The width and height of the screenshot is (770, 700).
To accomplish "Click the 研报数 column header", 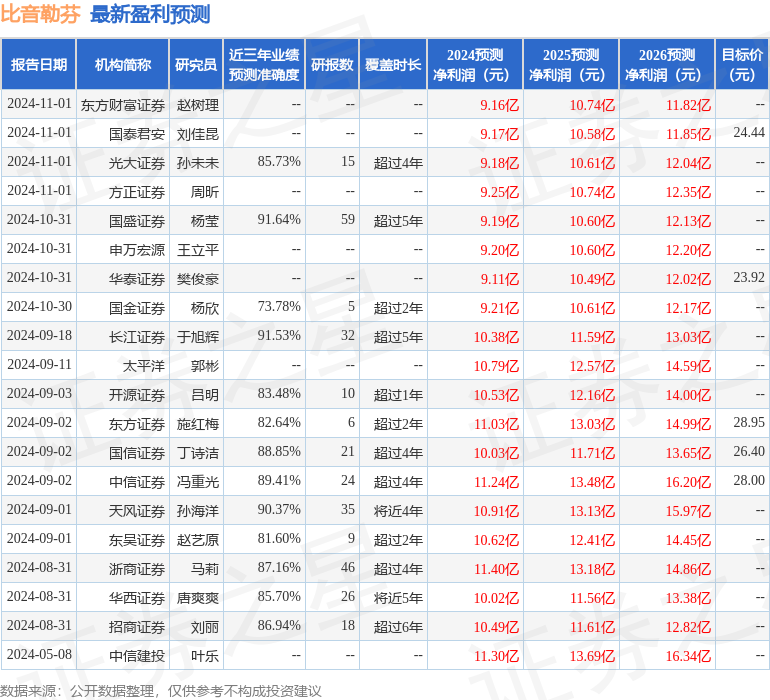I will tap(331, 65).
